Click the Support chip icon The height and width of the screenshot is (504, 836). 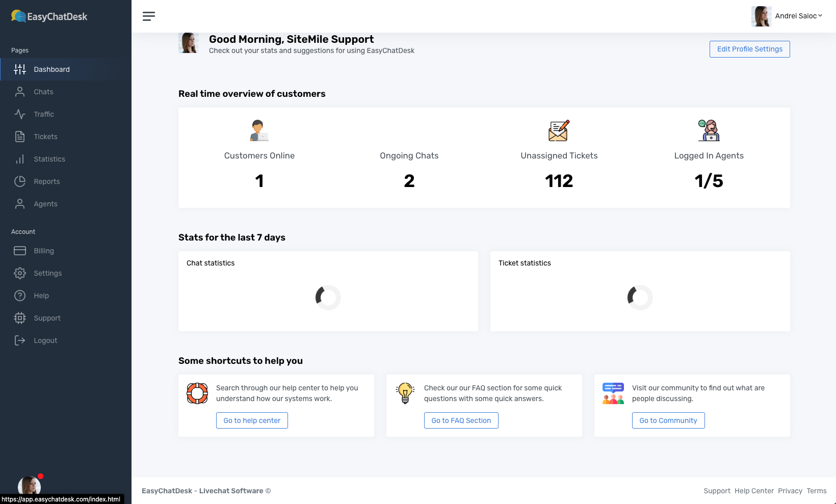20,318
